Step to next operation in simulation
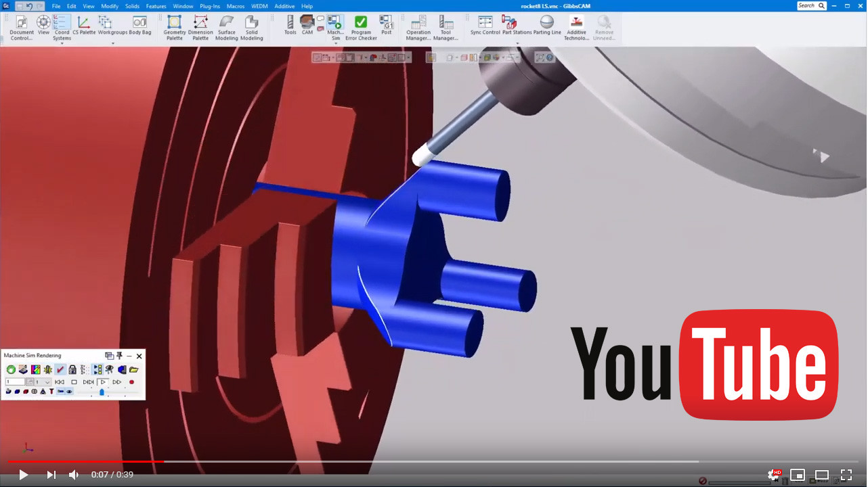The image size is (868, 487). coord(88,382)
